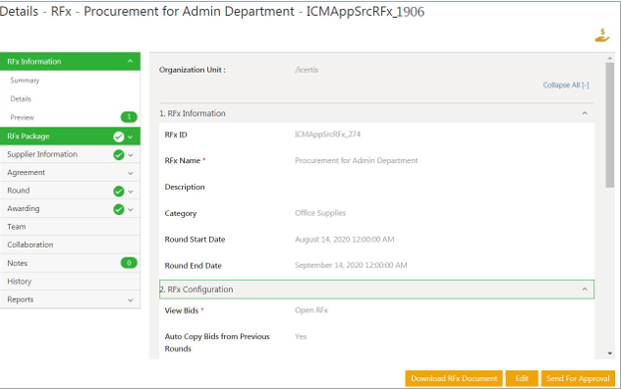Screen dimensions: 621x389
Task: Collapse the RFx Information sidebar section
Action: click(130, 61)
